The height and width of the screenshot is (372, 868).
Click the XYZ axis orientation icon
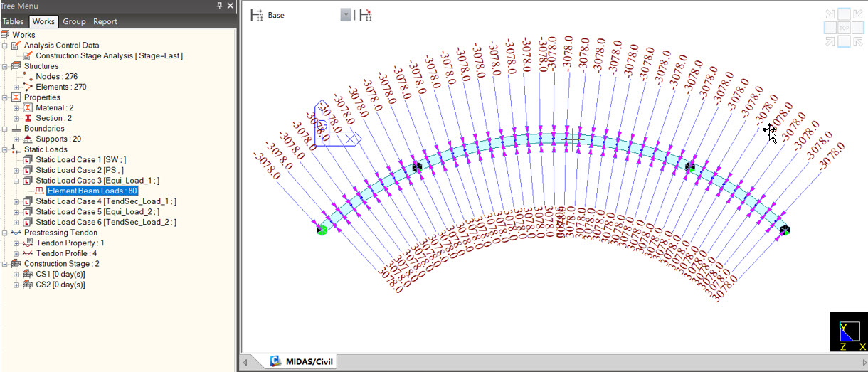[848, 332]
